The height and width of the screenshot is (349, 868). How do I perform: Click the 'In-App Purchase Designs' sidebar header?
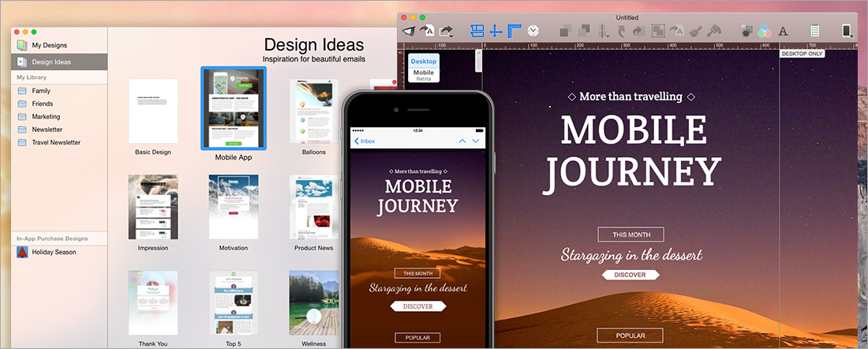coord(52,238)
